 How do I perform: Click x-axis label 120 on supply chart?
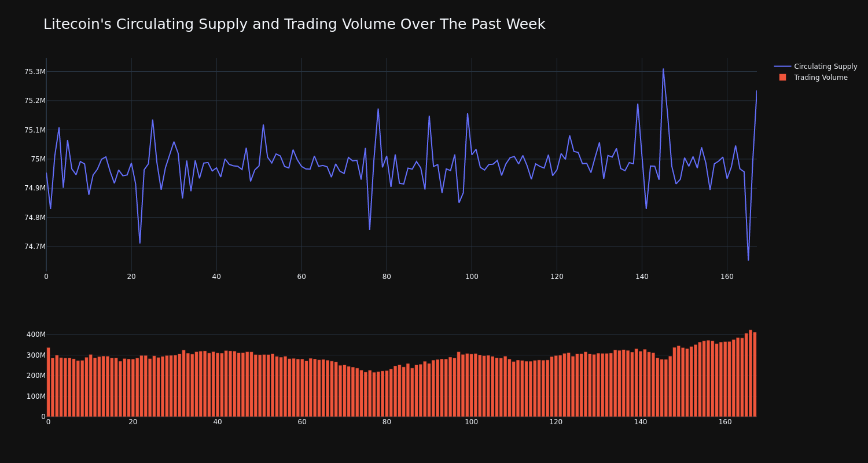click(x=557, y=277)
